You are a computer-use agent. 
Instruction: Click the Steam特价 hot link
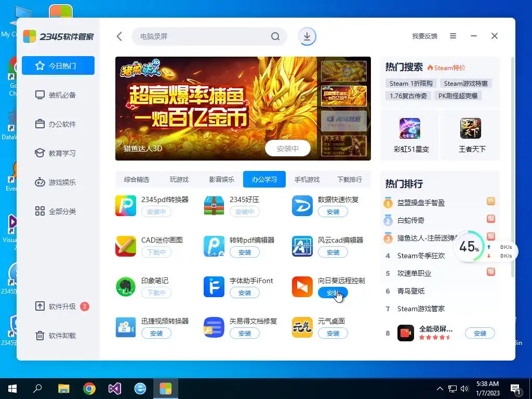tap(446, 68)
